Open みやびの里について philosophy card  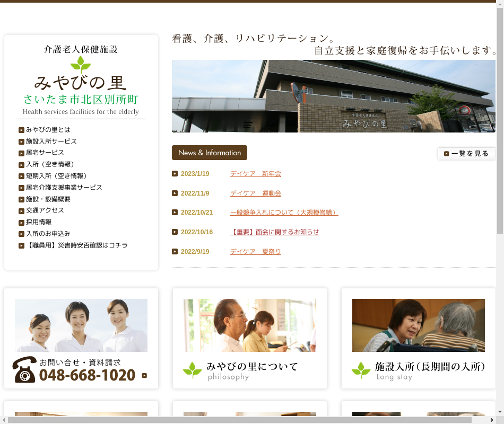250,338
